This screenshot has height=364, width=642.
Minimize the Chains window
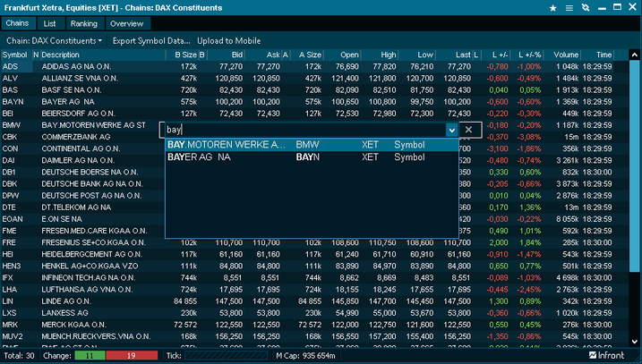(x=601, y=7)
